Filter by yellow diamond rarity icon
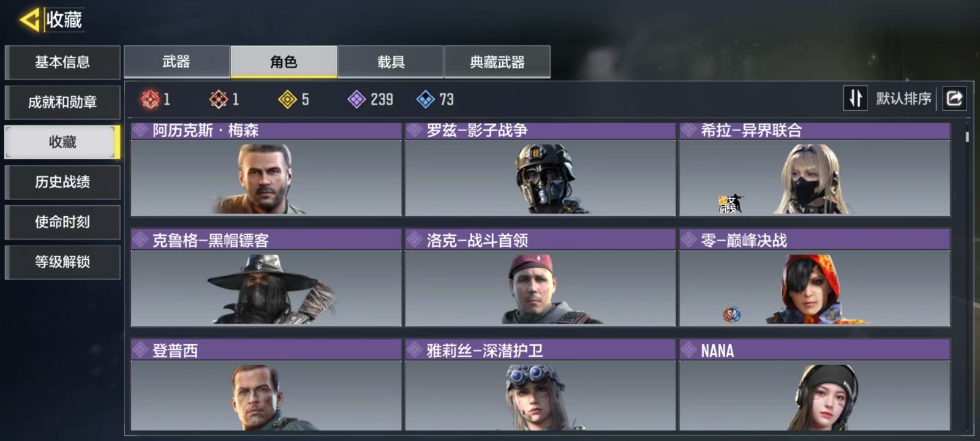 tap(287, 99)
